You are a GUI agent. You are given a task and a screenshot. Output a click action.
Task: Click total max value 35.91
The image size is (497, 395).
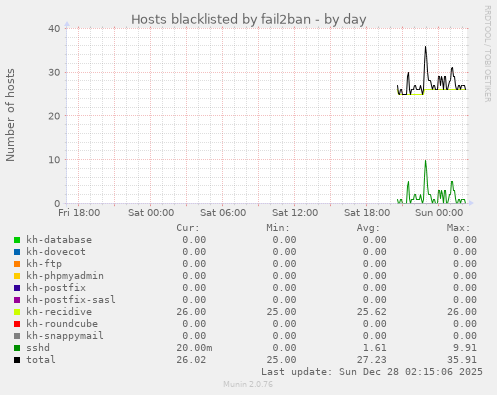(x=462, y=360)
